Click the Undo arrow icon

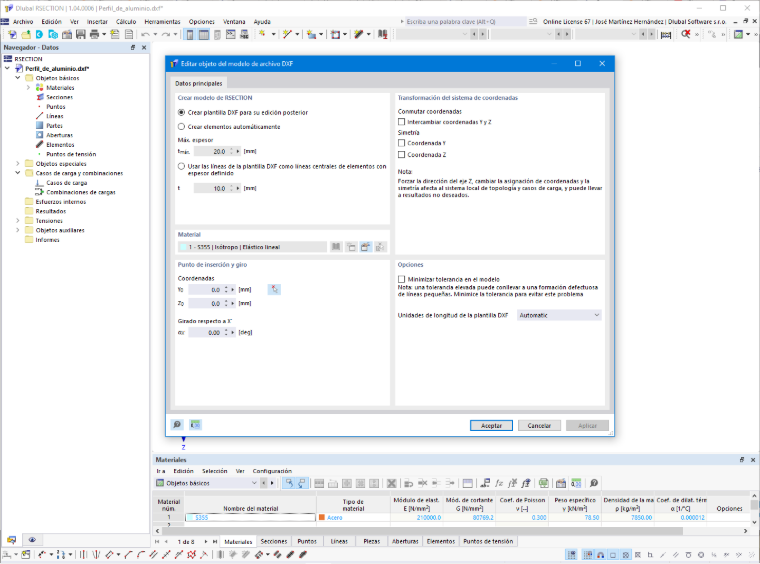pos(145,34)
